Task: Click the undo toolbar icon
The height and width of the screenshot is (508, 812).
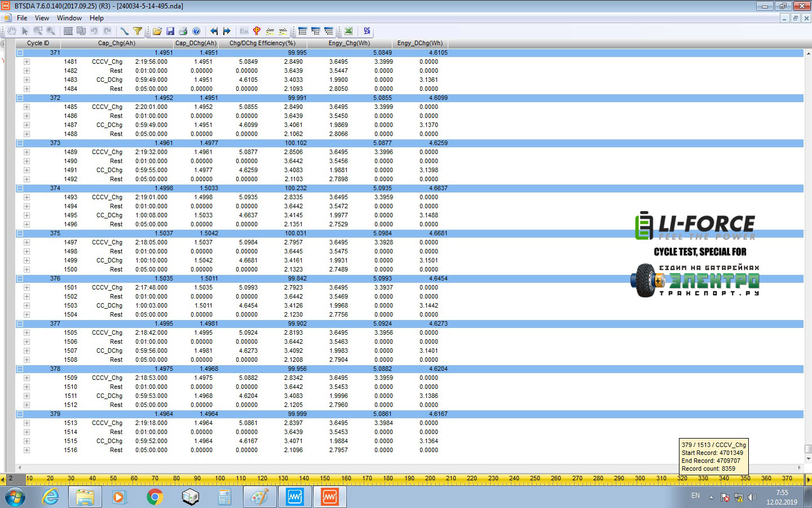Action: tap(94, 31)
